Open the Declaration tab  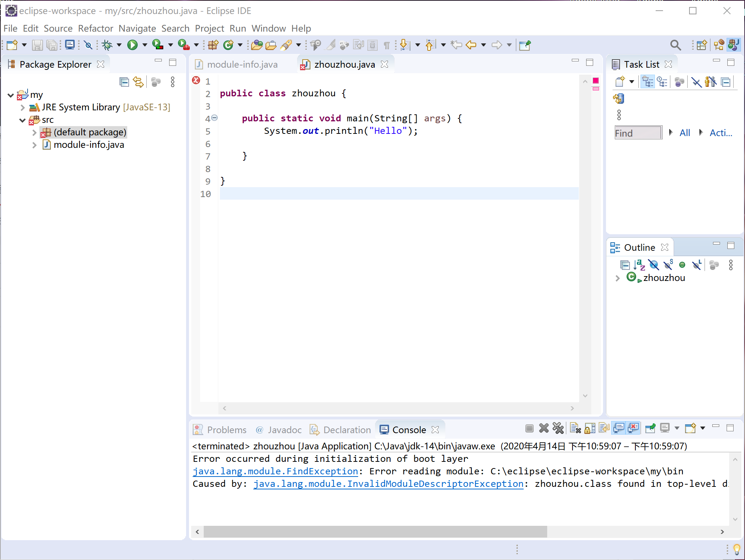(341, 429)
